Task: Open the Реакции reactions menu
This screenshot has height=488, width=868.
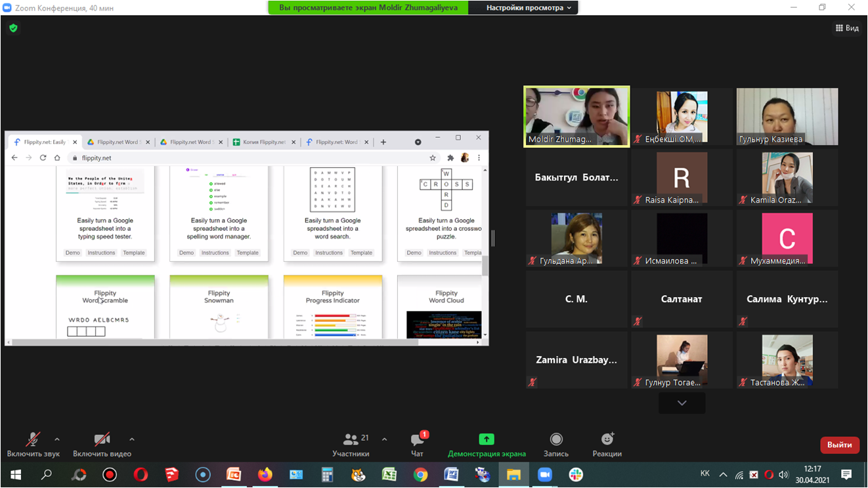Action: point(607,444)
